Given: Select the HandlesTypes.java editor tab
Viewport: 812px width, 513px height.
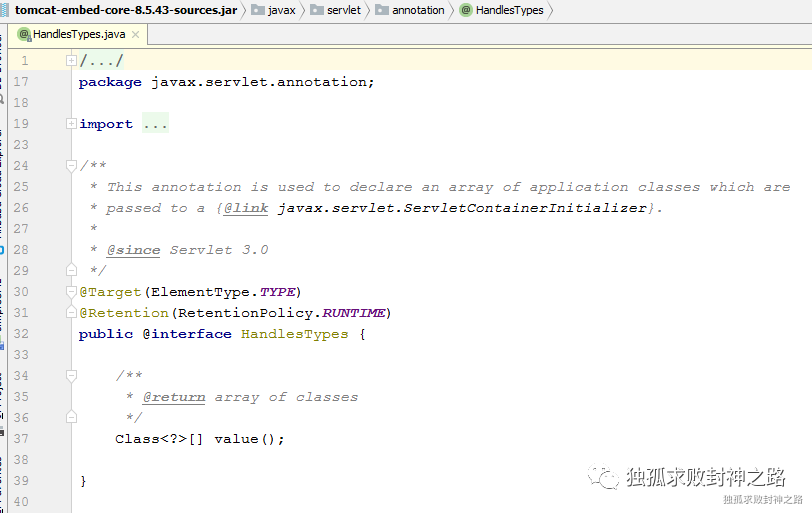Looking at the screenshot, I should point(79,34).
